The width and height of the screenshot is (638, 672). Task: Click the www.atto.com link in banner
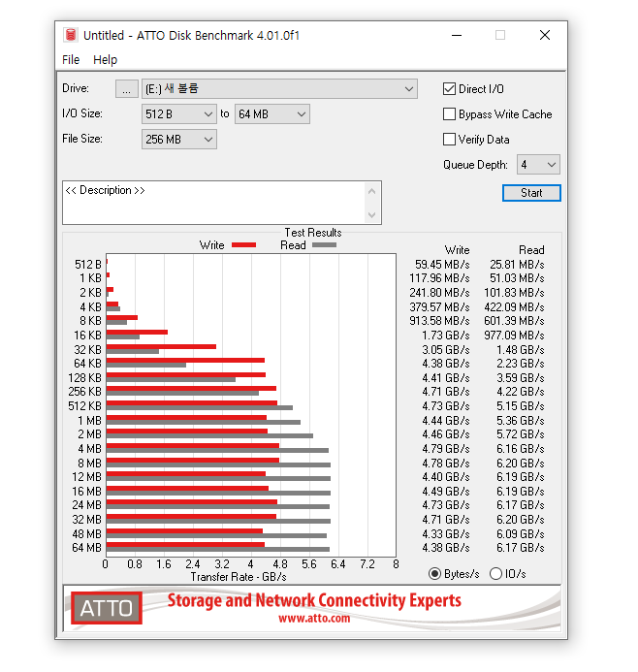coord(314,618)
